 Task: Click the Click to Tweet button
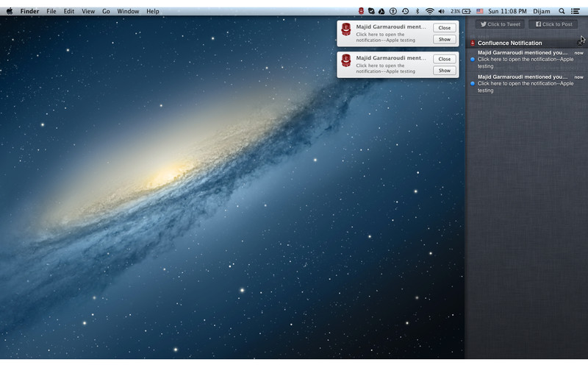pos(499,24)
